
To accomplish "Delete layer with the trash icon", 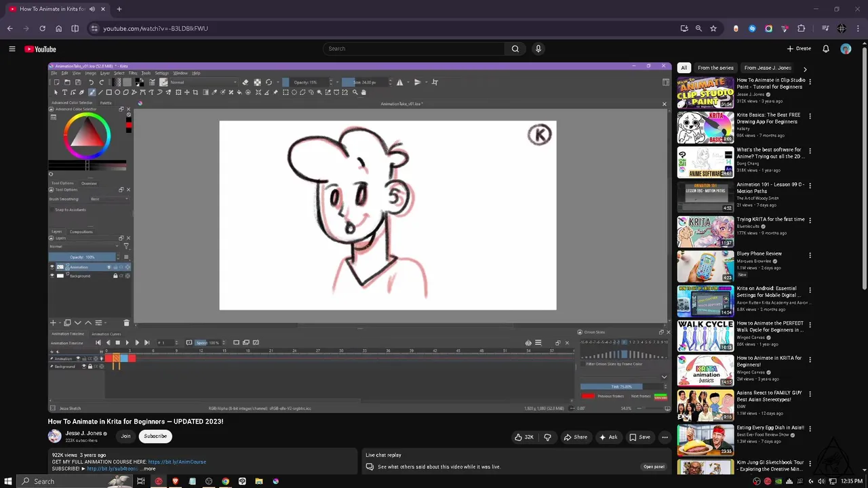I will (x=127, y=323).
